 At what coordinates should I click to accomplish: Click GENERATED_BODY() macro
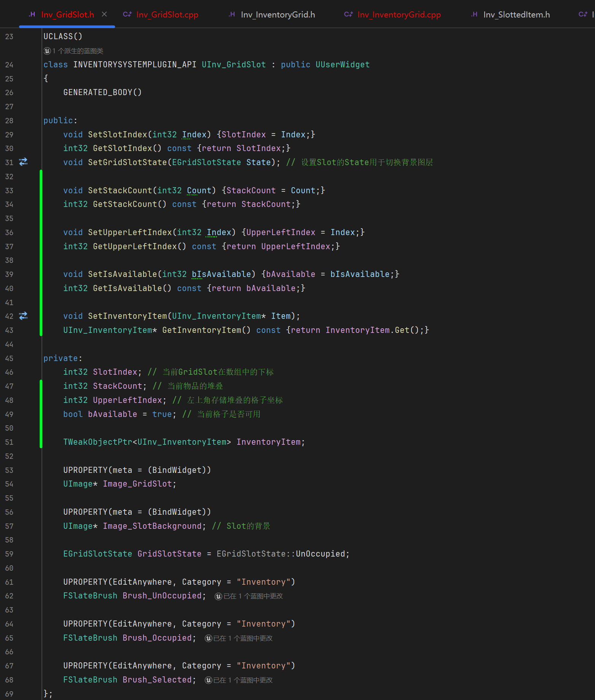click(102, 92)
